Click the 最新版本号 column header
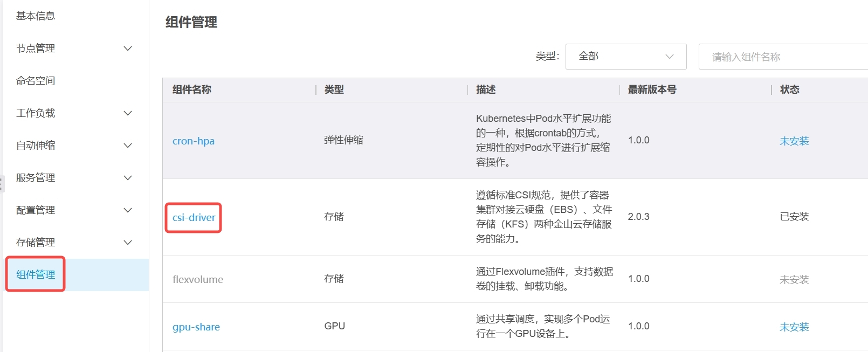The height and width of the screenshot is (352, 868). pyautogui.click(x=652, y=89)
